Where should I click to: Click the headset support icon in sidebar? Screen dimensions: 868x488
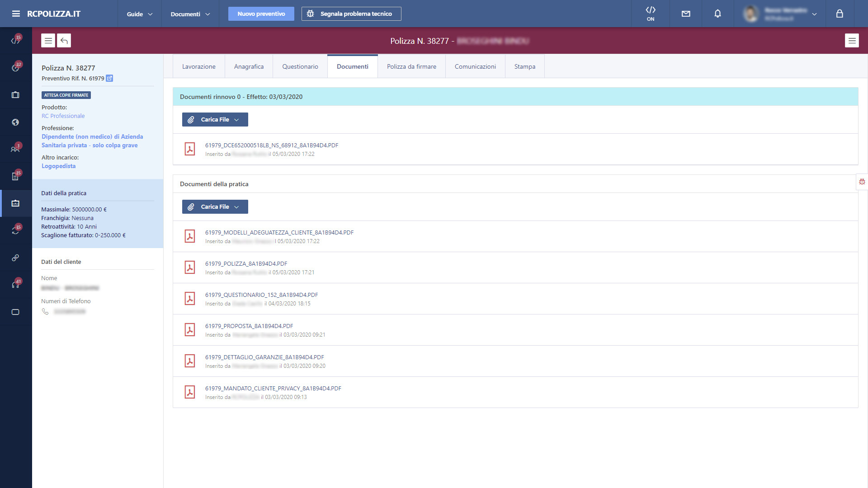tap(15, 285)
